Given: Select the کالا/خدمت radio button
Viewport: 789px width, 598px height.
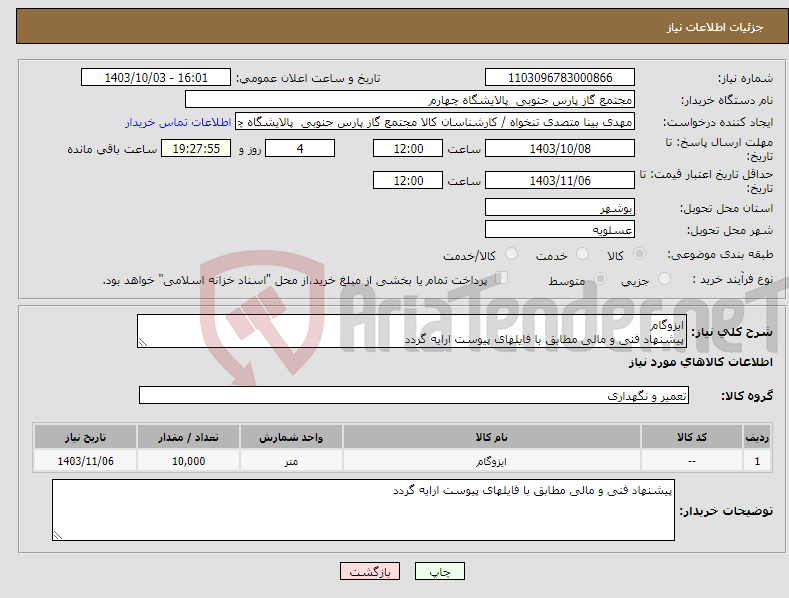Looking at the screenshot, I should [511, 254].
